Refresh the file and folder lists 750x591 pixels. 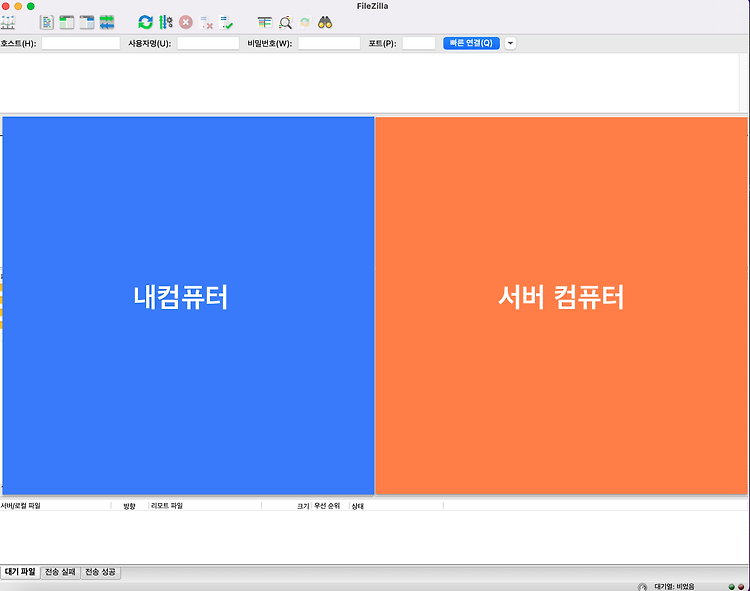pos(145,22)
